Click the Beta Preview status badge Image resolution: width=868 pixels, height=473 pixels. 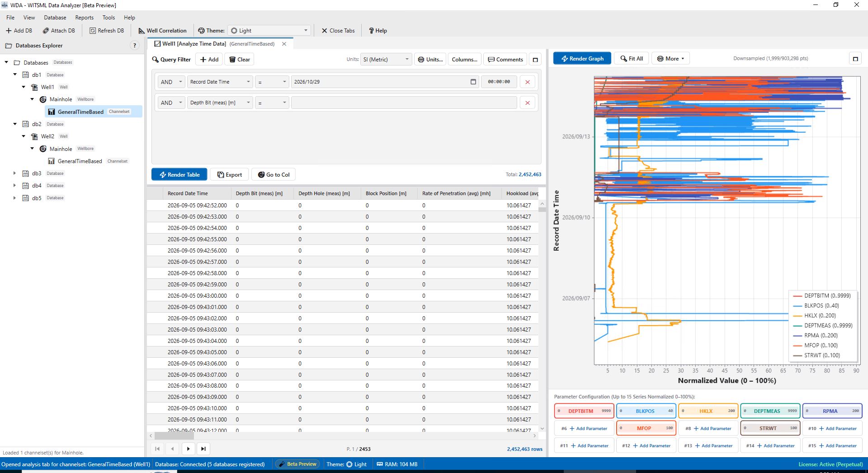click(x=297, y=464)
